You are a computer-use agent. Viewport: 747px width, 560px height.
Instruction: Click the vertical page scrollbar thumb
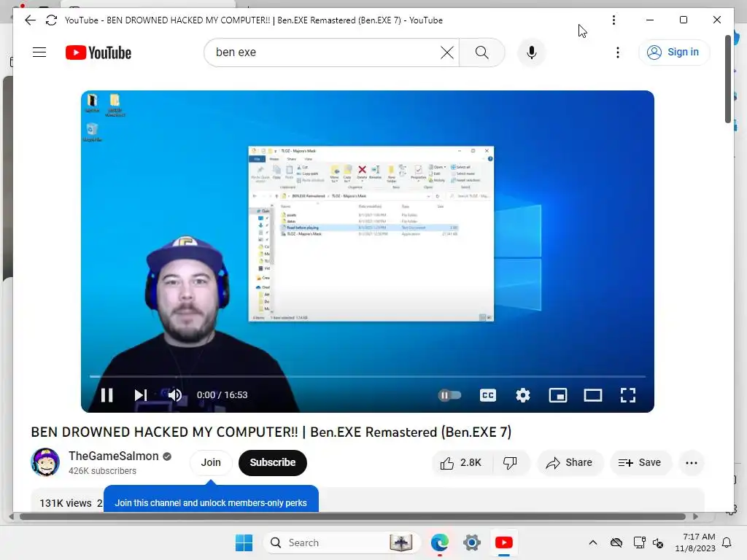[728, 79]
